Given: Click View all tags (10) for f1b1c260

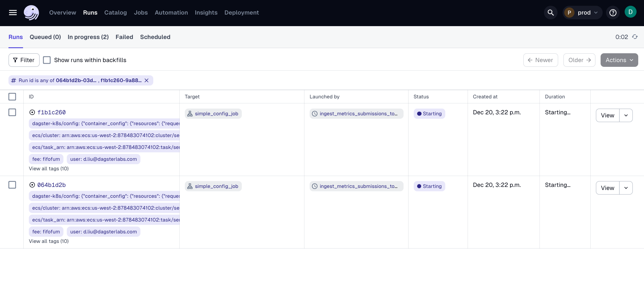Looking at the screenshot, I should point(49,169).
